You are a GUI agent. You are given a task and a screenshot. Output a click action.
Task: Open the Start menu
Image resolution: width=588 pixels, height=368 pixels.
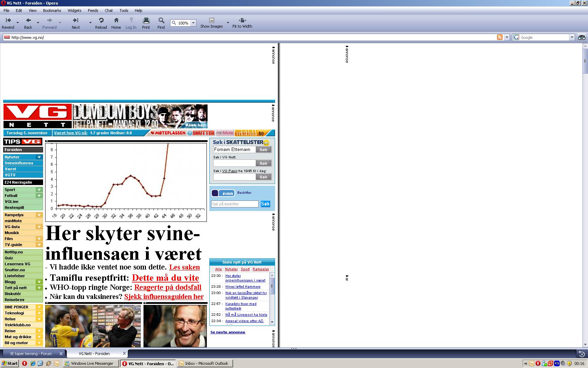[9, 363]
